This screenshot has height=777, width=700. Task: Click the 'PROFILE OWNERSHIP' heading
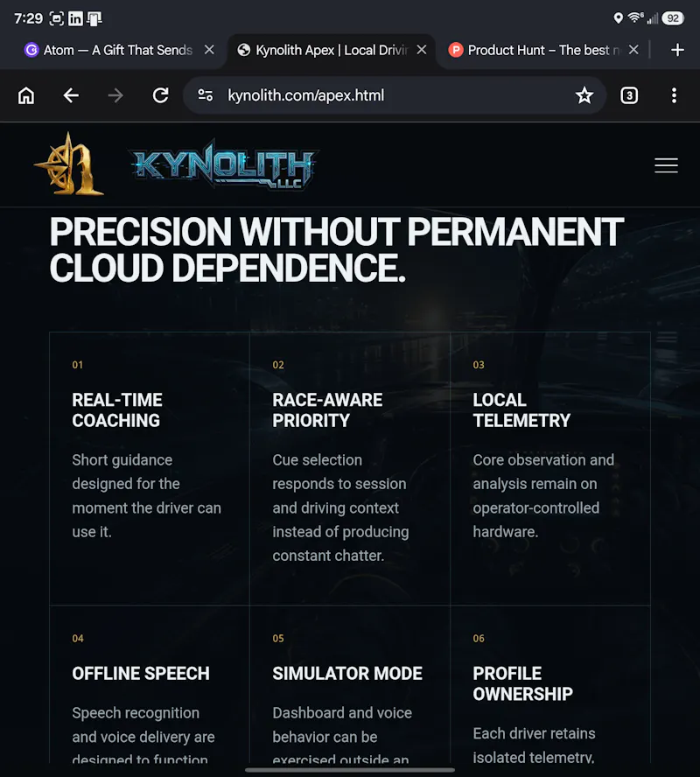point(522,684)
